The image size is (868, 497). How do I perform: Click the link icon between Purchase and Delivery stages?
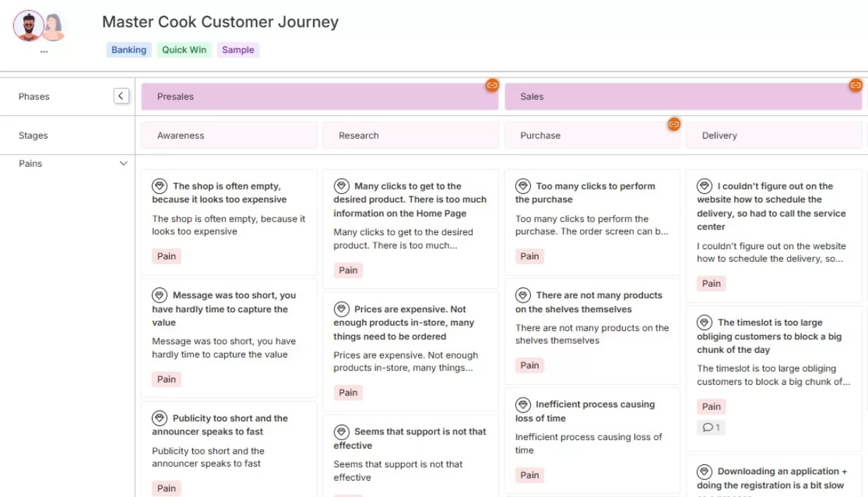coord(674,125)
